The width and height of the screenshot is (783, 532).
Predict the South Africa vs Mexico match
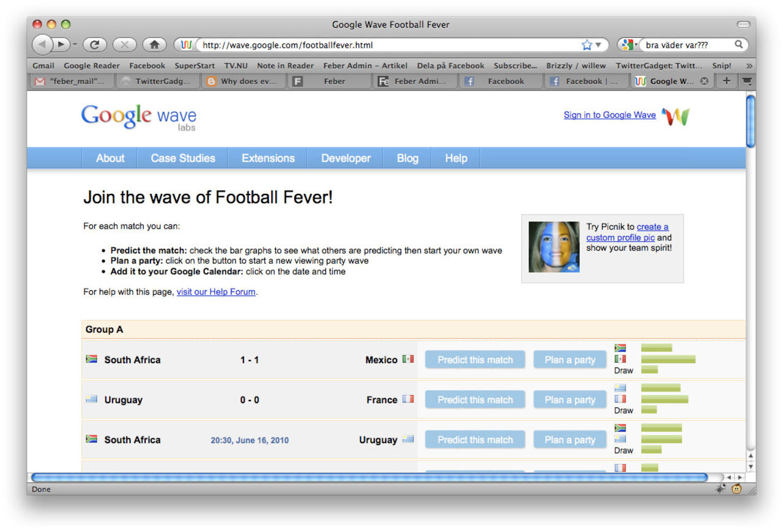[x=475, y=360]
